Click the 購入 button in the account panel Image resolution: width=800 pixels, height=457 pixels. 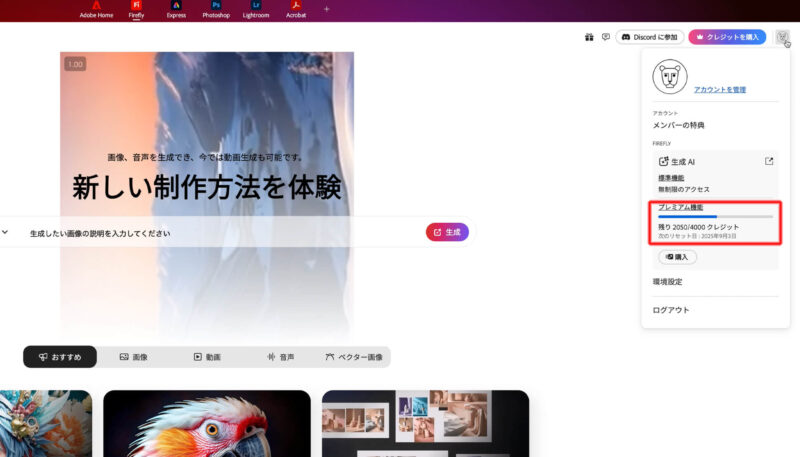click(678, 257)
